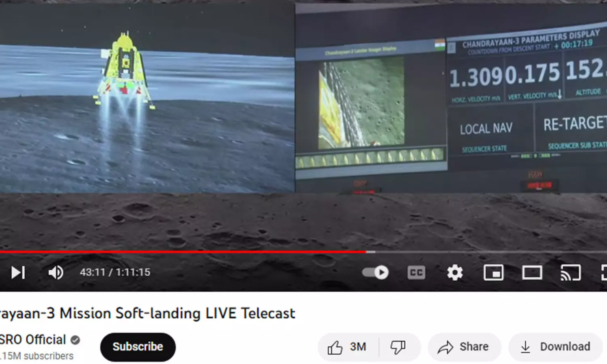Like the video with thumbs up
Viewport: 607px width, 364px height.
pos(348,347)
